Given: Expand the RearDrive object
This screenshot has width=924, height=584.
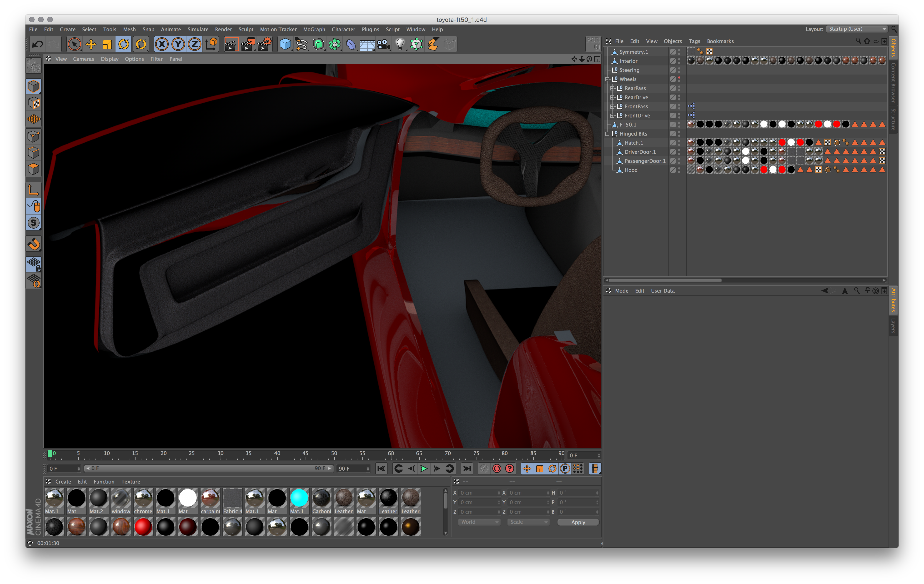Looking at the screenshot, I should [x=613, y=98].
